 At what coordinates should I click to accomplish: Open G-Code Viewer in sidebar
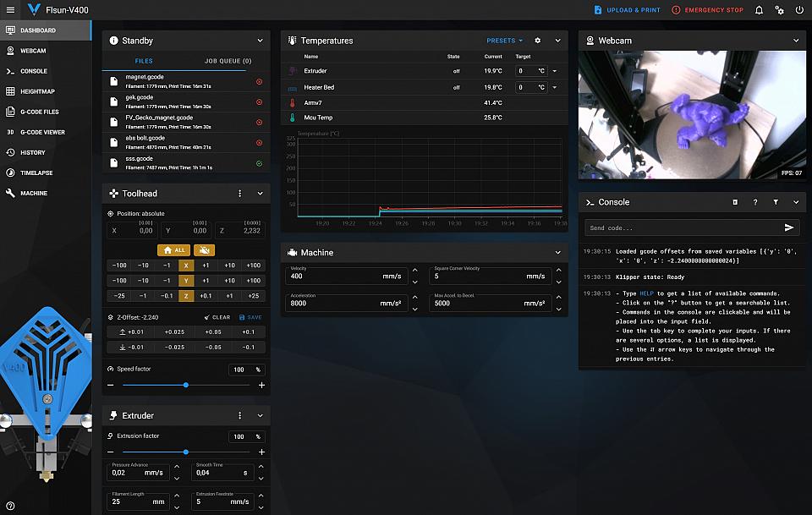[46, 133]
